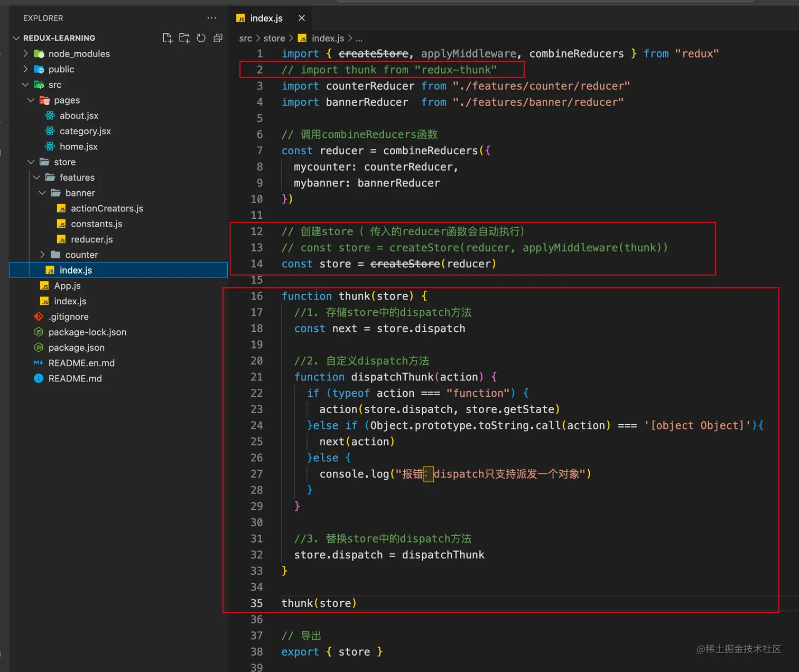Open about.jsx from the pages folder

coord(79,115)
